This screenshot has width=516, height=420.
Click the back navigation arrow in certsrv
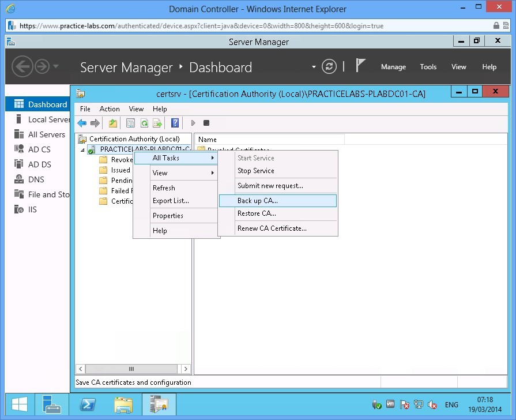(82, 122)
